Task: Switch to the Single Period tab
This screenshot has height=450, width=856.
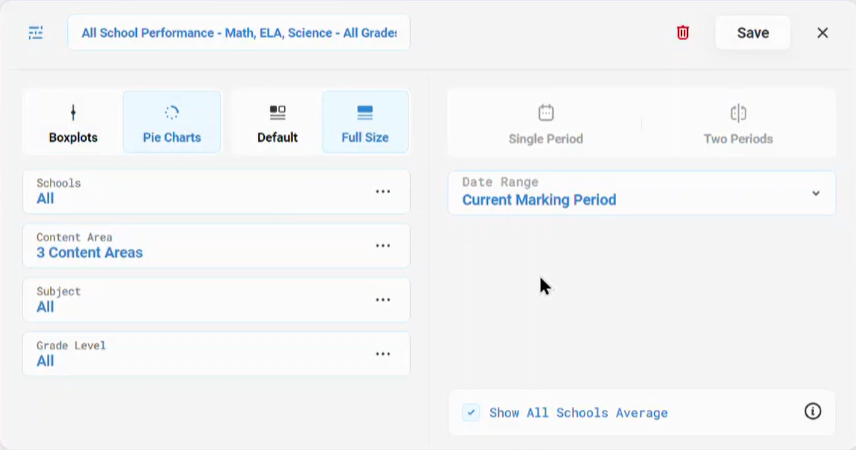Action: (x=545, y=123)
